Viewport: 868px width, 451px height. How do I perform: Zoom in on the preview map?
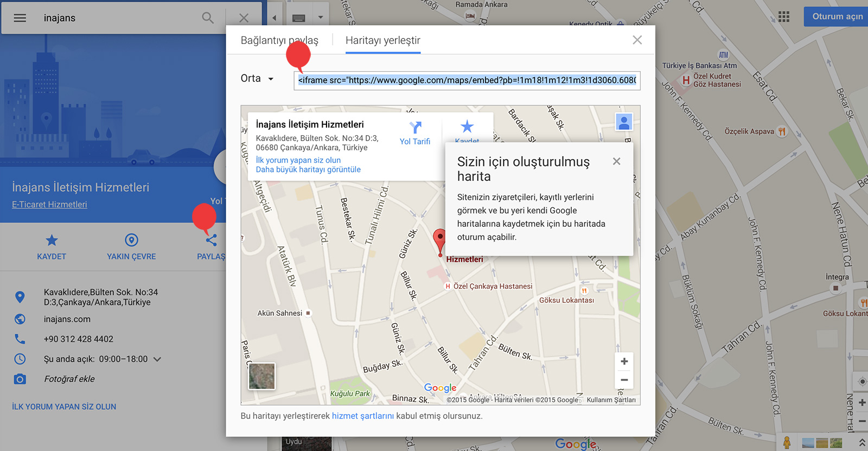point(624,361)
